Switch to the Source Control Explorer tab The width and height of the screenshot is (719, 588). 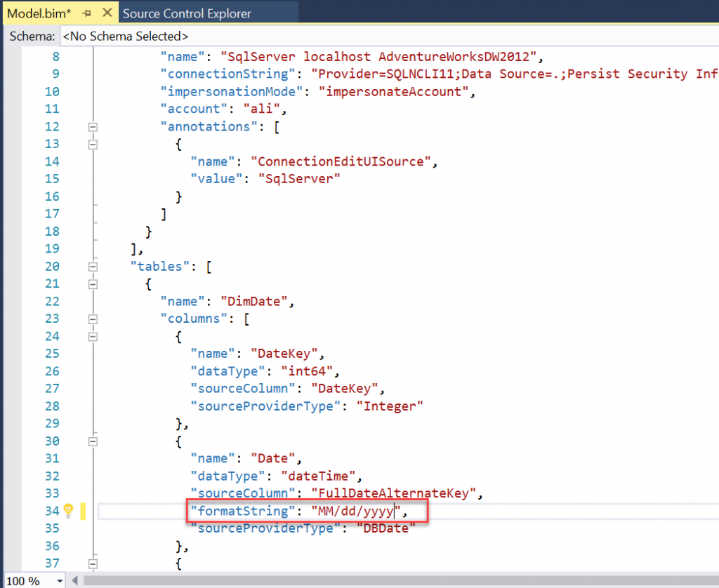187,13
